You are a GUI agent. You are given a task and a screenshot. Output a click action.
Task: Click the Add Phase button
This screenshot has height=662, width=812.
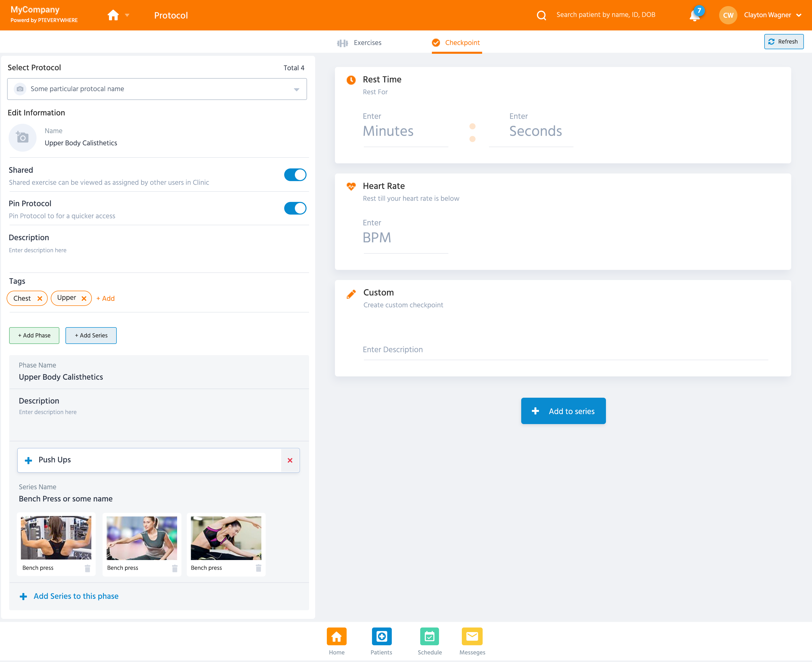[34, 336]
